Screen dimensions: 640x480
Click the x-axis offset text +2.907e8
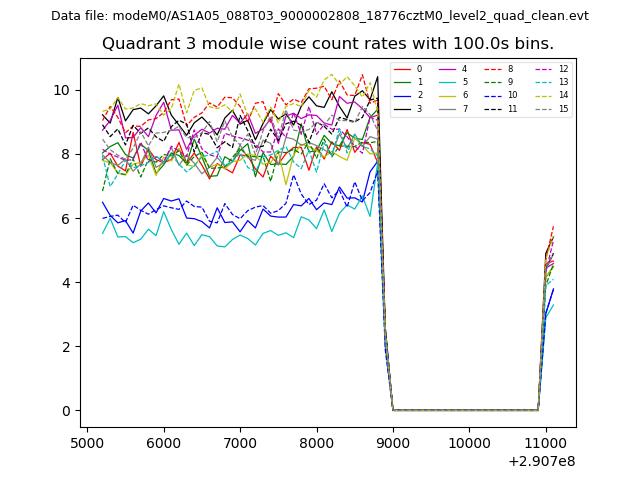click(x=542, y=461)
